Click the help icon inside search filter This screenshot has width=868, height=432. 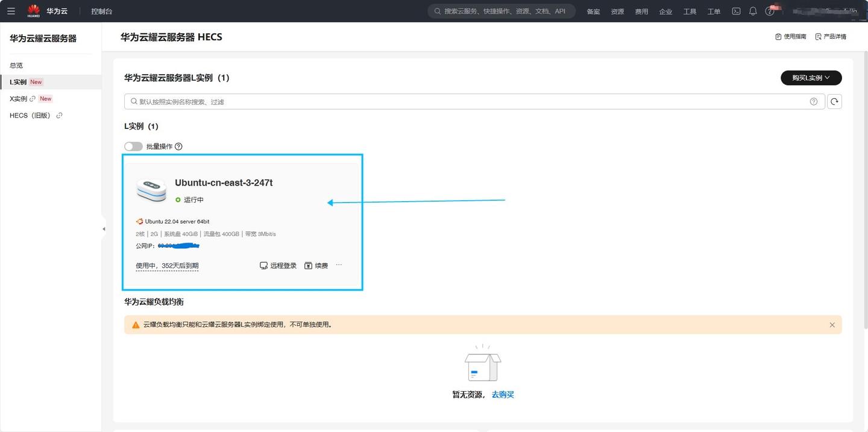coord(814,102)
